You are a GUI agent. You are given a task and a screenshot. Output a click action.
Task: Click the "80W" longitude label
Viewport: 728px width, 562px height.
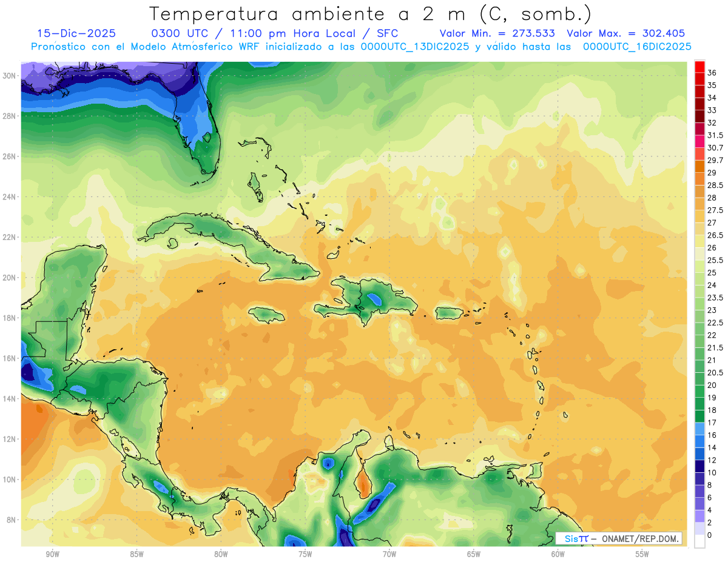[221, 554]
